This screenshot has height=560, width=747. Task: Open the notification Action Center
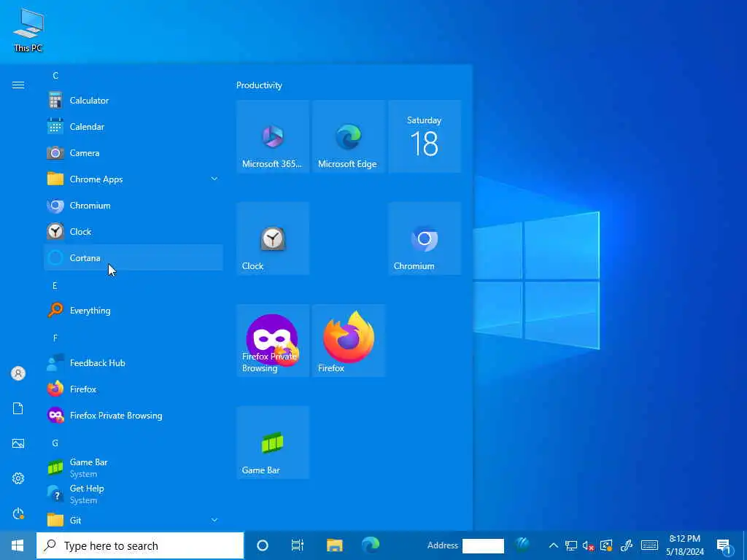point(724,545)
